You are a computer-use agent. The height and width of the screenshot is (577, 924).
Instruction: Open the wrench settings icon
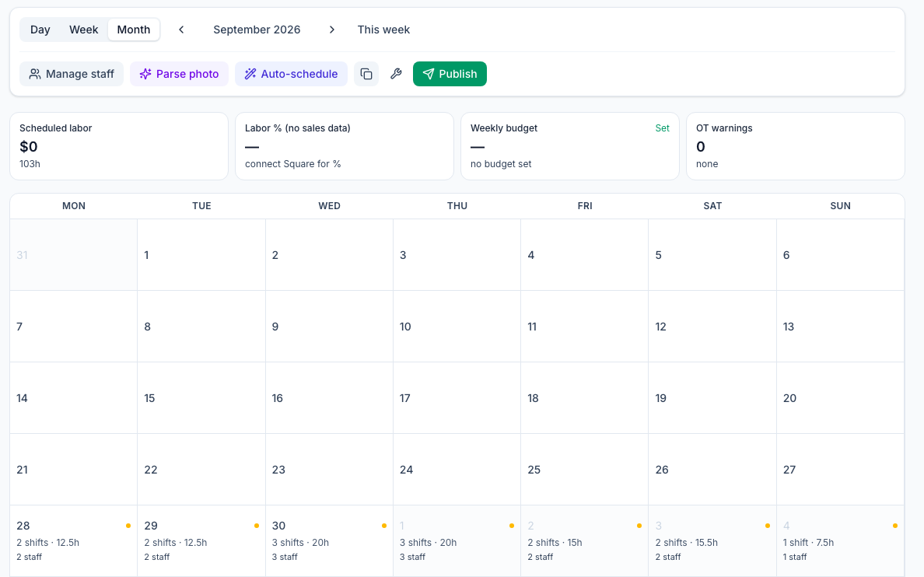click(x=396, y=74)
